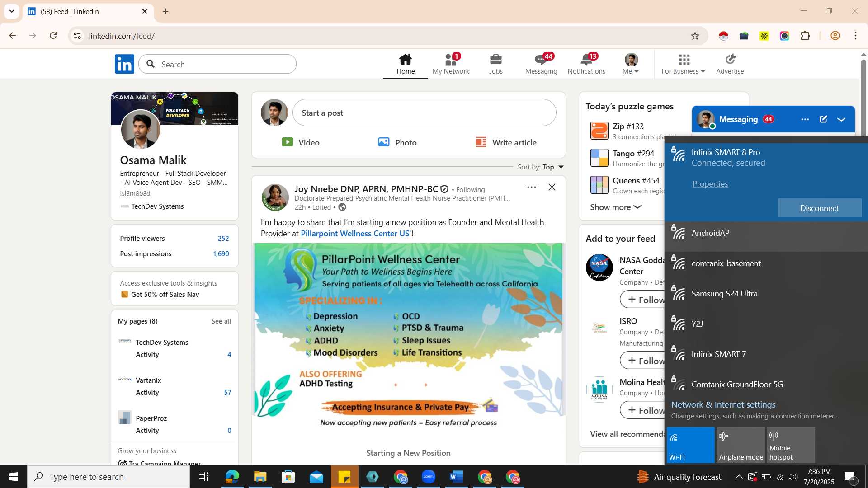The width and height of the screenshot is (868, 488).
Task: Open the Advertise link
Action: [730, 64]
